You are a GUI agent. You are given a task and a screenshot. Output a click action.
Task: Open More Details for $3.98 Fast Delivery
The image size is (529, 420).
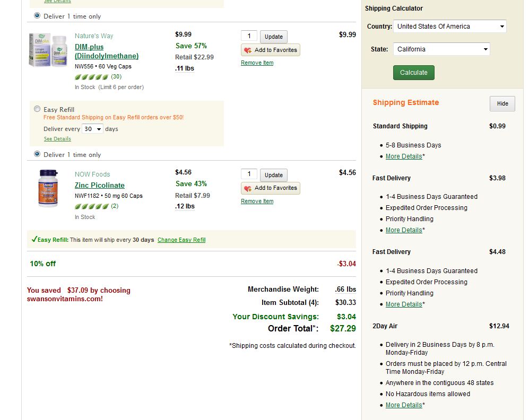click(x=404, y=230)
